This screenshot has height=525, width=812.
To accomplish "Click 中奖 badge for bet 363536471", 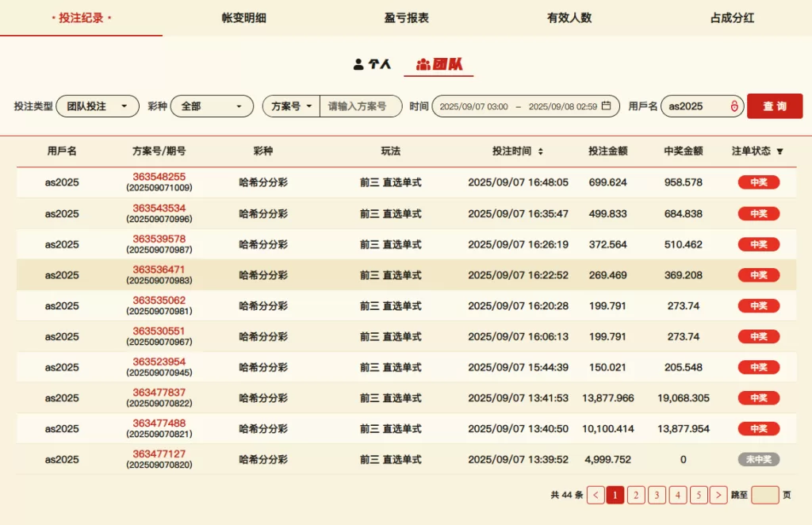I will point(759,275).
